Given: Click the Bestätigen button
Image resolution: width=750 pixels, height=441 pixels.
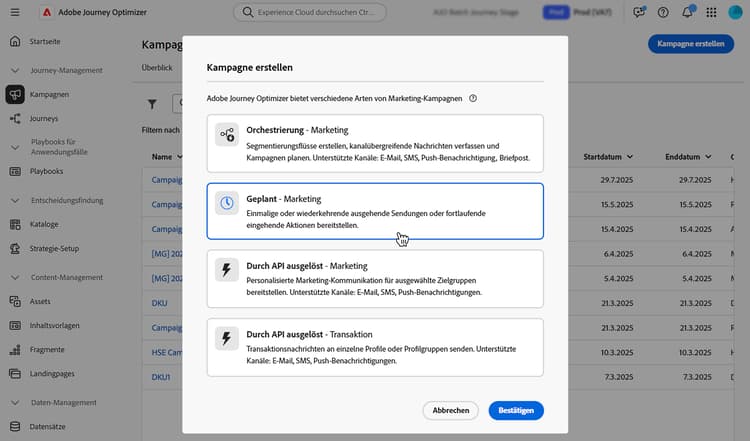Looking at the screenshot, I should (x=516, y=410).
